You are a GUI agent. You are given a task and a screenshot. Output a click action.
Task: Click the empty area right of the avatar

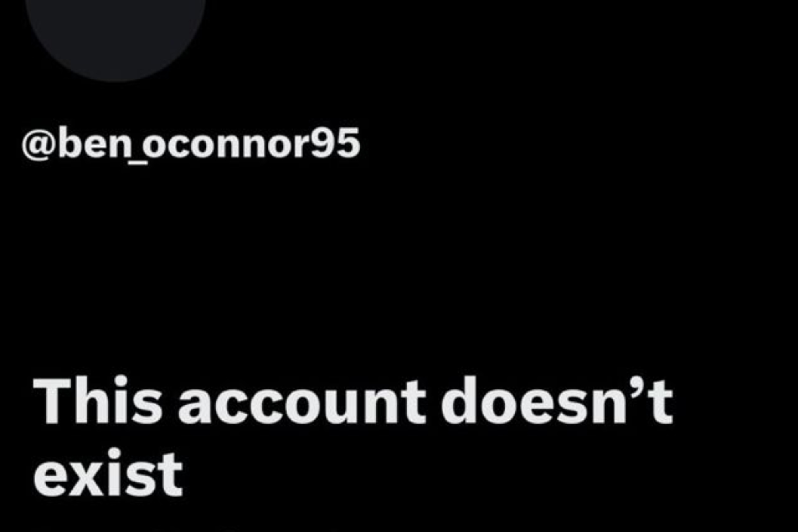[500, 40]
